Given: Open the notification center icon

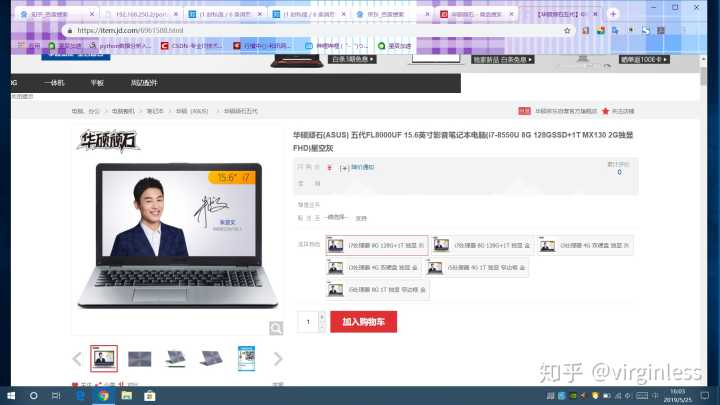Looking at the screenshot, I should click(x=705, y=395).
